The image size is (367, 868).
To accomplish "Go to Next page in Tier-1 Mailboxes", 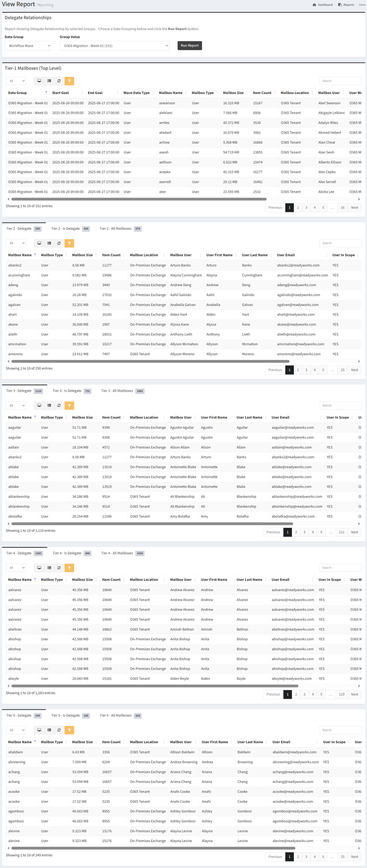I will coord(354,207).
